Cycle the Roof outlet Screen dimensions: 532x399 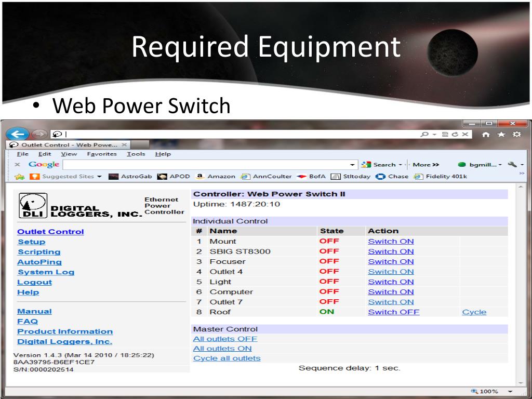coord(474,312)
